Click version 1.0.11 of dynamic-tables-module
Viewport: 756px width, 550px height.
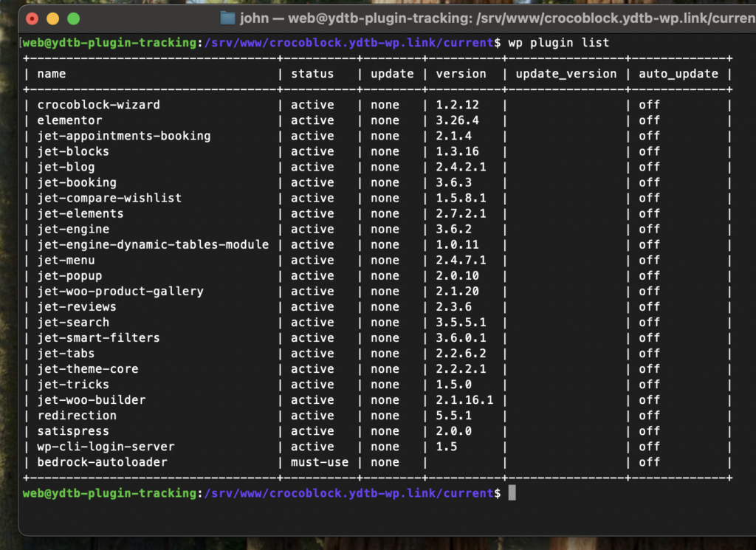458,244
